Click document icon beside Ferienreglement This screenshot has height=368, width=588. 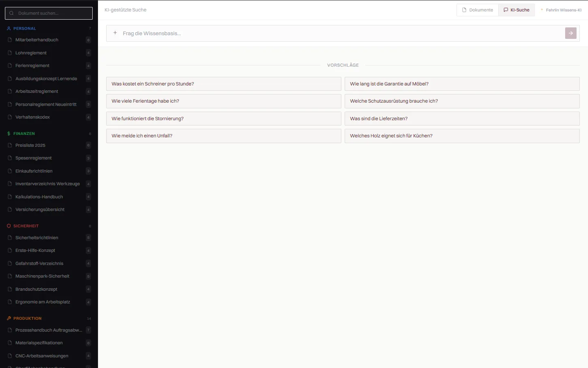[10, 66]
